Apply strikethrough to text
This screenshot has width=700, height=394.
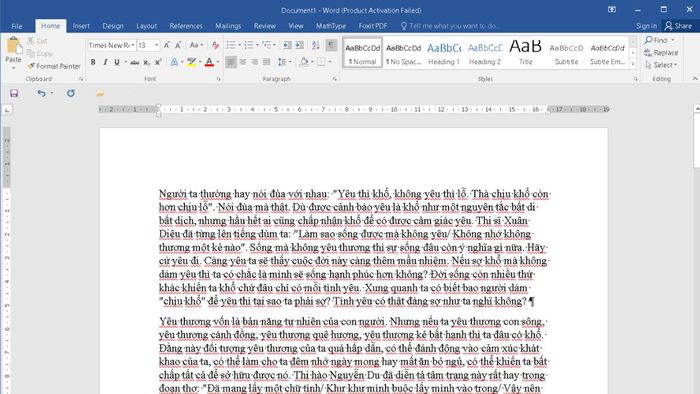point(134,62)
